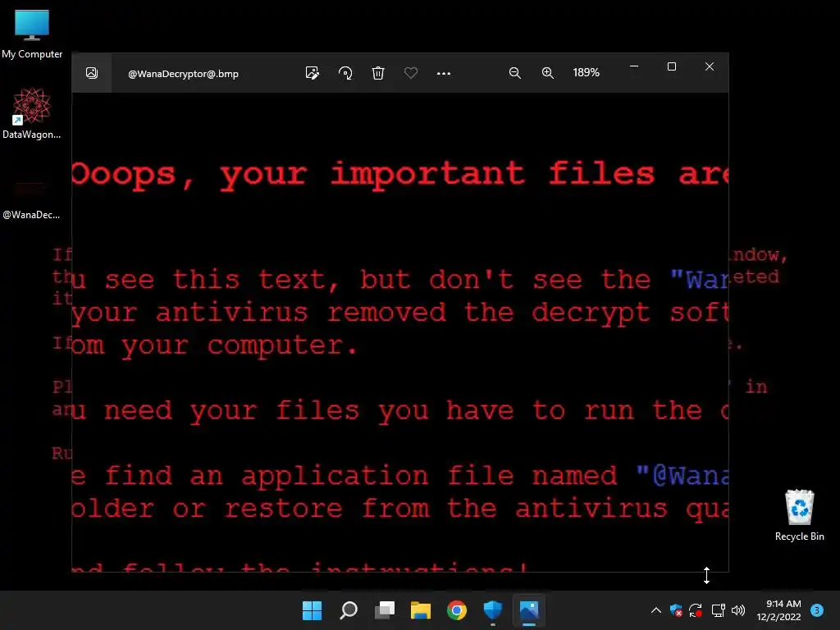Screen dimensions: 840x630
Task: Open Windows Security shield on the taskbar
Action: [493, 610]
